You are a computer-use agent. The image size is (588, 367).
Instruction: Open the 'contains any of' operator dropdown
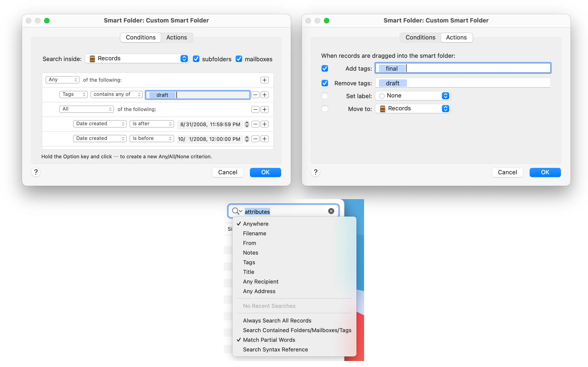click(x=117, y=94)
